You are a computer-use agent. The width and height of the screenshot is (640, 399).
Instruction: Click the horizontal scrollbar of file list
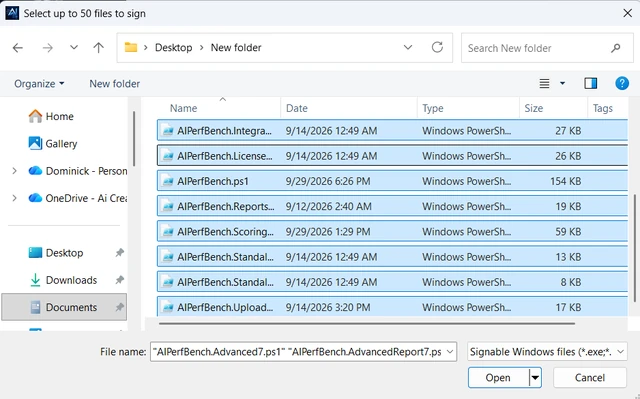(x=367, y=324)
